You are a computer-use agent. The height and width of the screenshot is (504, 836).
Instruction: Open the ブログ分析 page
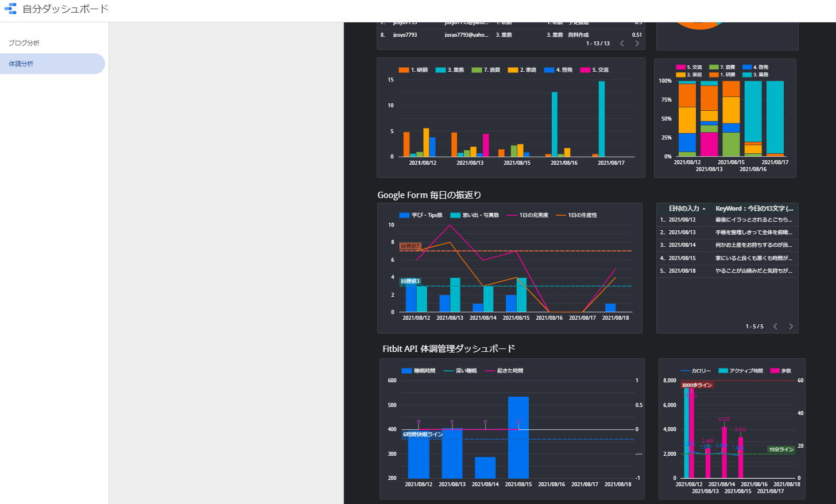pyautogui.click(x=24, y=43)
